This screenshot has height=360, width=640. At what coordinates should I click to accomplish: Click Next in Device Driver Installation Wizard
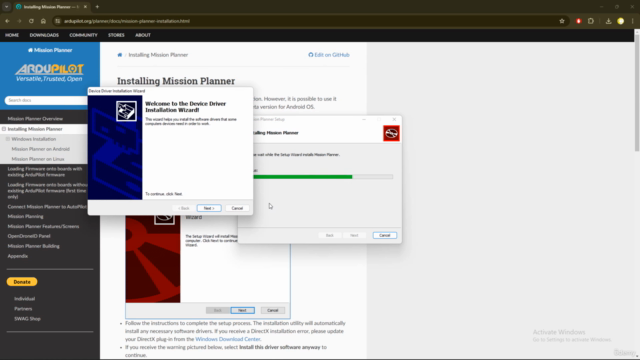pyautogui.click(x=209, y=208)
